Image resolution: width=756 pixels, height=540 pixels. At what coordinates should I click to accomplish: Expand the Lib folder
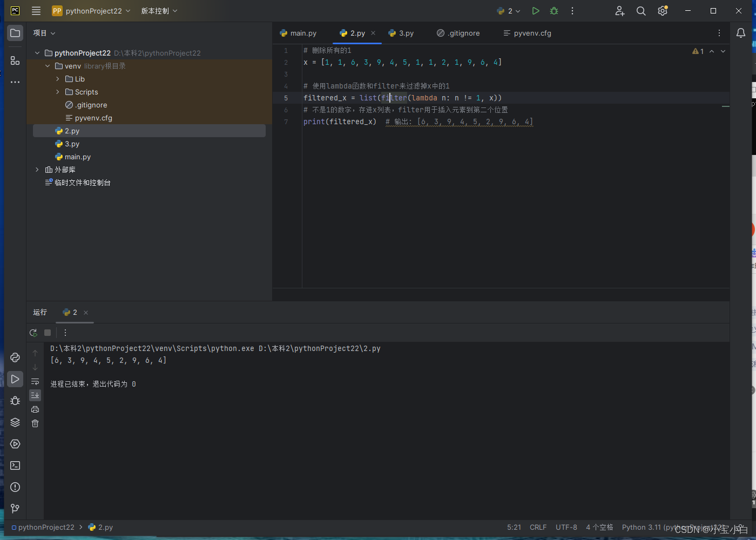[58, 79]
